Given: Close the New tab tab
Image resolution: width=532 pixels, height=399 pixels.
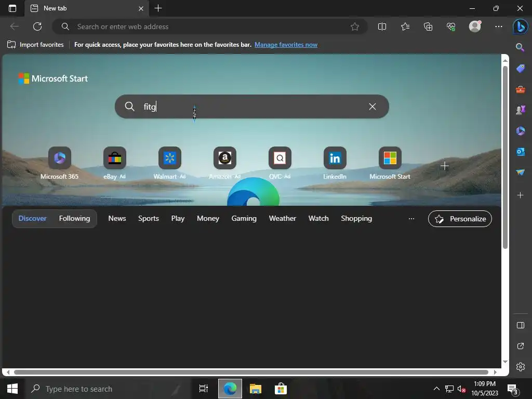Looking at the screenshot, I should [x=141, y=8].
